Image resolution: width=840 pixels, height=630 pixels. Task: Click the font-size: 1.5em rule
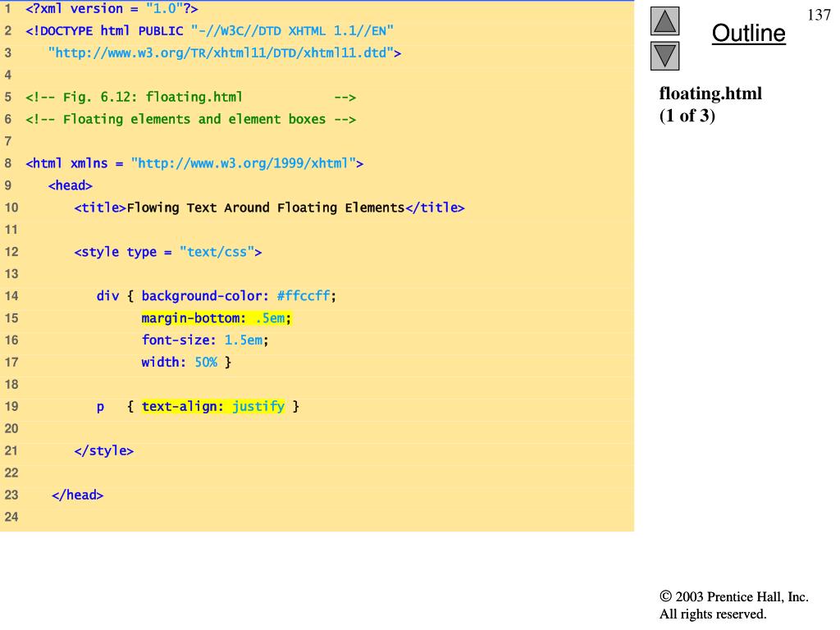point(205,340)
